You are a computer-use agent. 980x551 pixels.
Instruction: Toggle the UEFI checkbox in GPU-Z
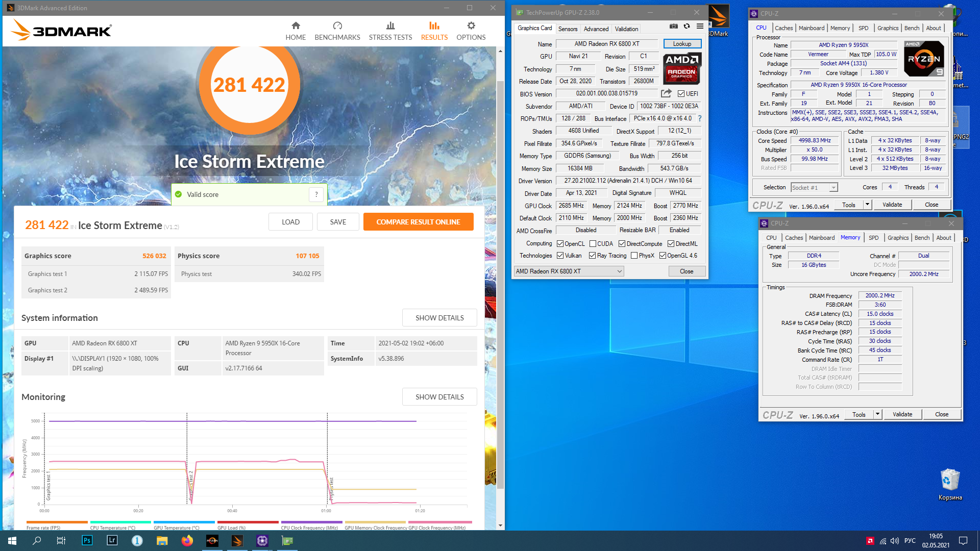[x=681, y=94]
